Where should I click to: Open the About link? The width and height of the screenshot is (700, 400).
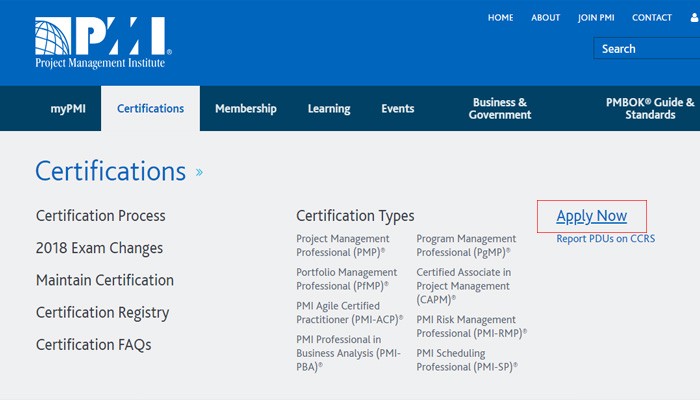tap(545, 17)
